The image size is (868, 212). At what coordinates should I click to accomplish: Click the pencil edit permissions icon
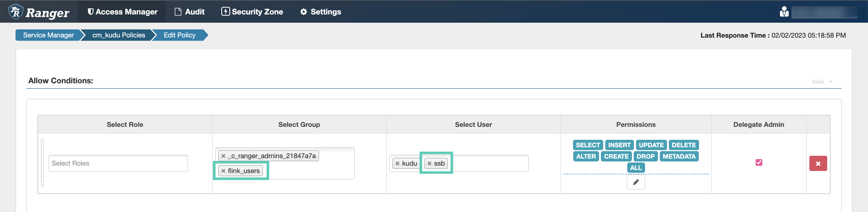[x=636, y=182]
